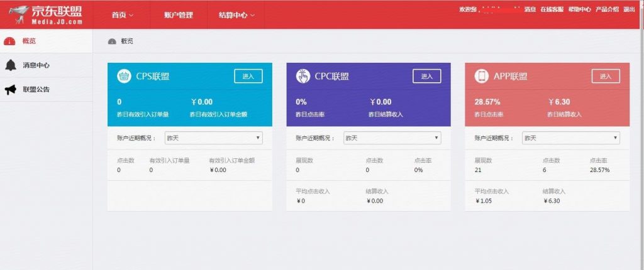Open 产品介绍 link in header
Viewport: 644px width, 270px height.
[x=607, y=9]
